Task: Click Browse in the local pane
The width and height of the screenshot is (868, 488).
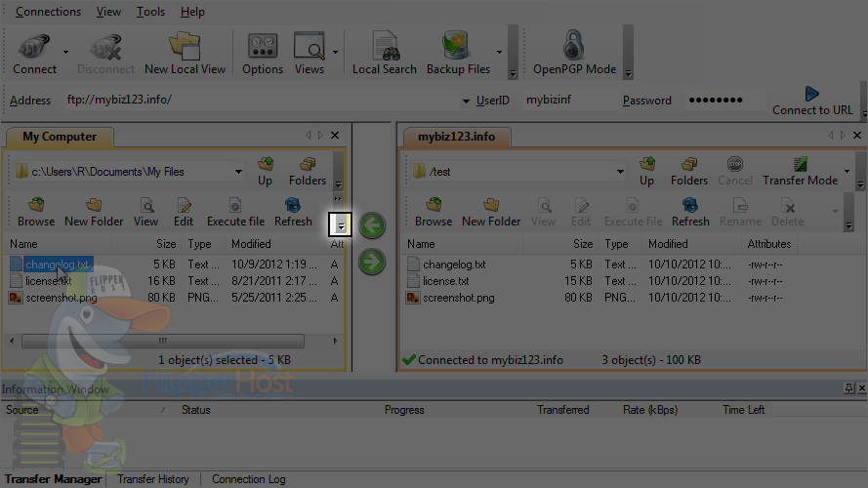Action: 36,213
